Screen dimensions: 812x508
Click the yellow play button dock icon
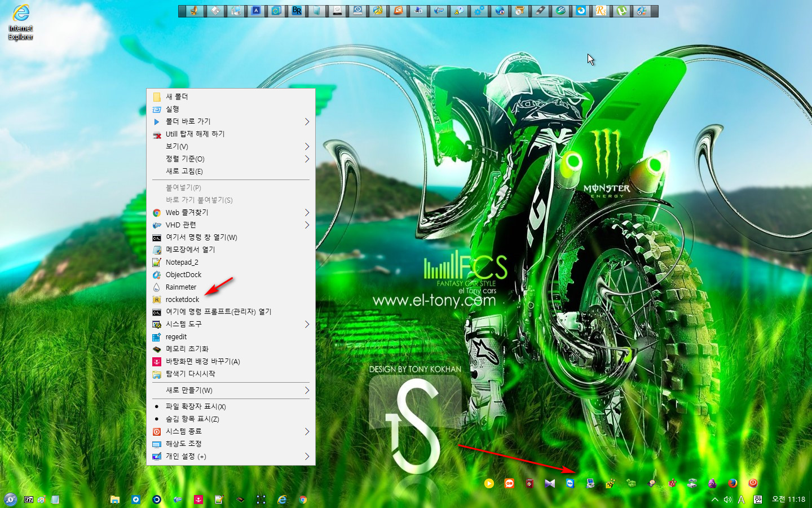pyautogui.click(x=489, y=483)
